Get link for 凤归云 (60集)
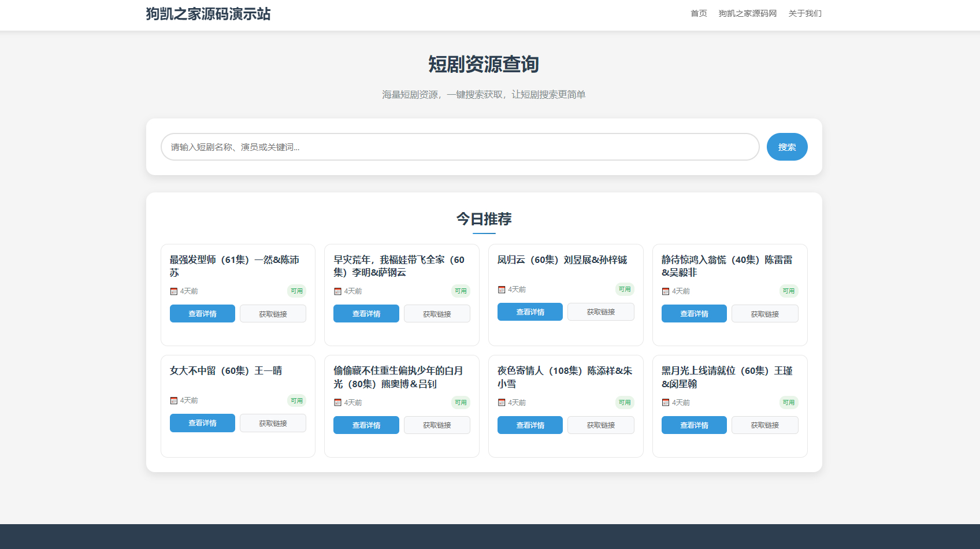Viewport: 980px width, 549px height. coord(600,312)
